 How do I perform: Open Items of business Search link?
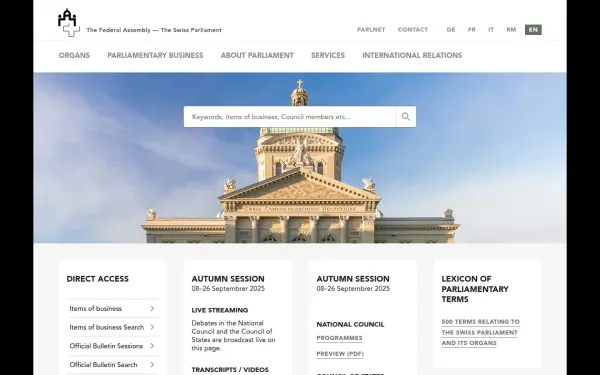107,327
